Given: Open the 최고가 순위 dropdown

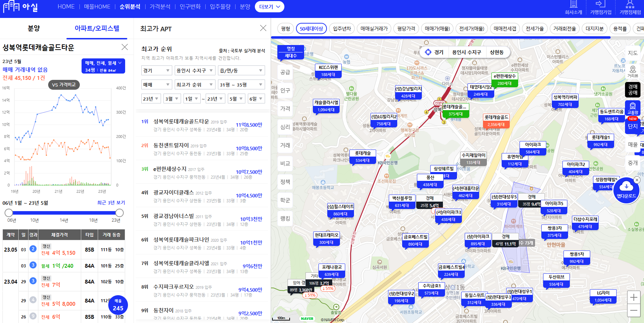Looking at the screenshot, I should (195, 84).
